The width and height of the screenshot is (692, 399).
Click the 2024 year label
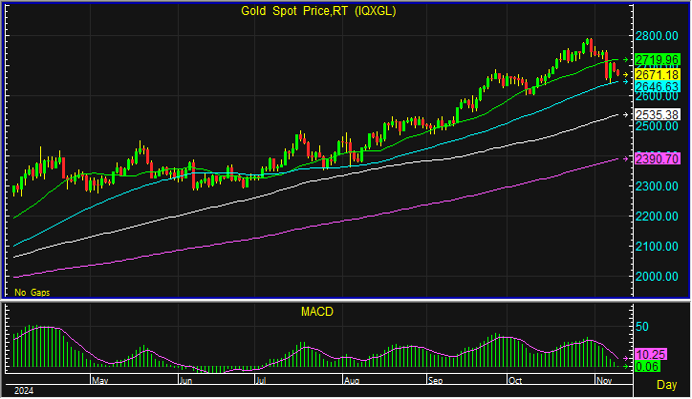tap(24, 391)
